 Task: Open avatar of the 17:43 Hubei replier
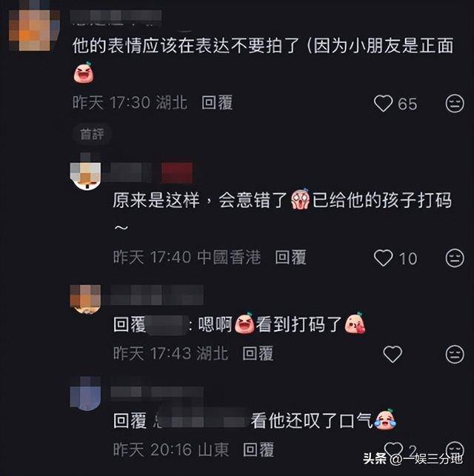tap(85, 300)
